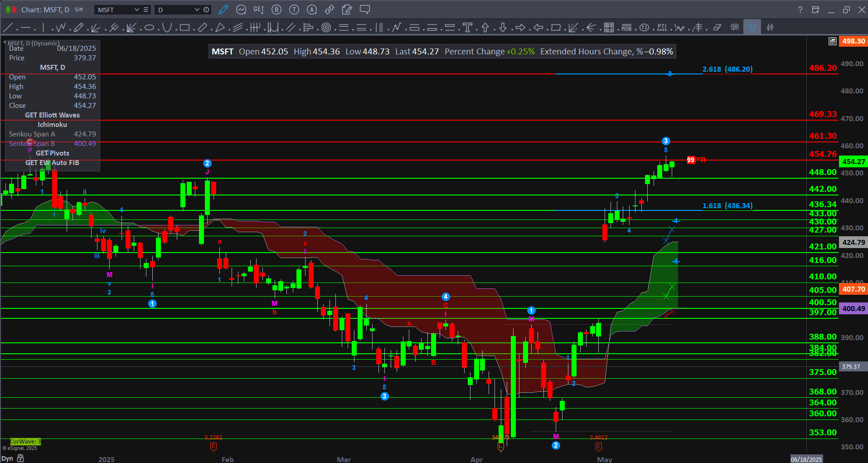This screenshot has width=868, height=463.
Task: Toggle the SIM trading mode label
Action: point(79,10)
